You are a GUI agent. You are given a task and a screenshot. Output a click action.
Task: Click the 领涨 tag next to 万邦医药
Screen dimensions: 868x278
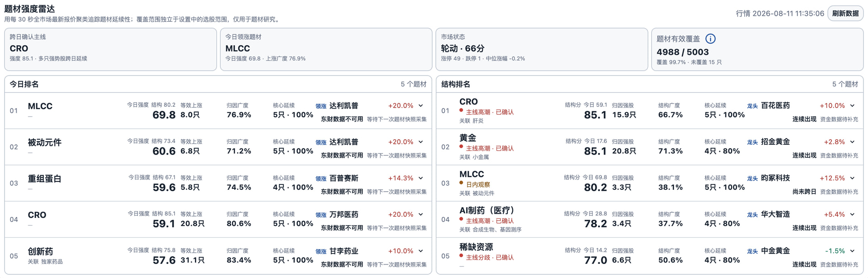(321, 215)
